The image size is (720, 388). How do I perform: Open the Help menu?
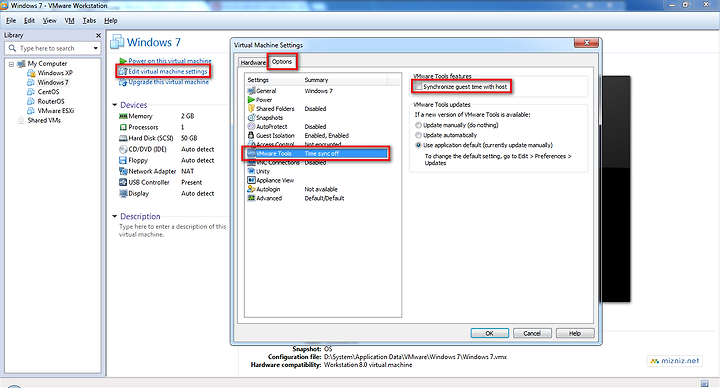111,21
